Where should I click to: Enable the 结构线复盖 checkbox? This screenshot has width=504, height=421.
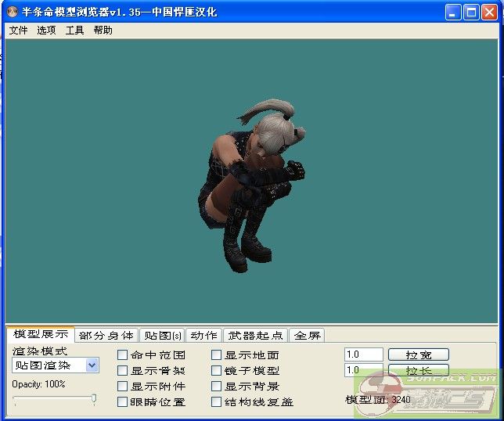[x=216, y=401]
